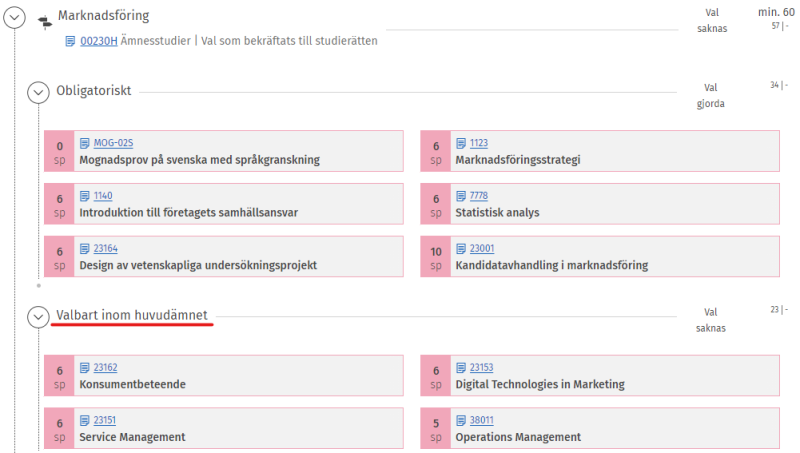Click document icon beside course code 1140
The width and height of the screenshot is (800, 453).
click(85, 195)
